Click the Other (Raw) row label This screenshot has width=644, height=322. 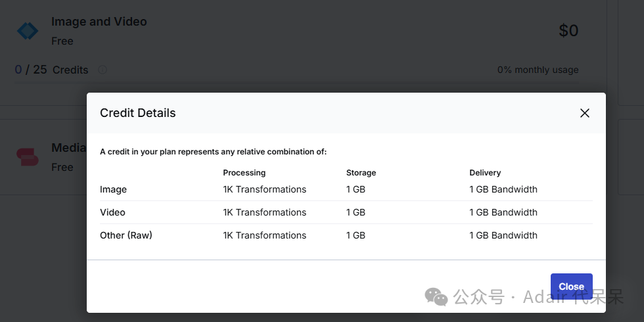tap(126, 235)
